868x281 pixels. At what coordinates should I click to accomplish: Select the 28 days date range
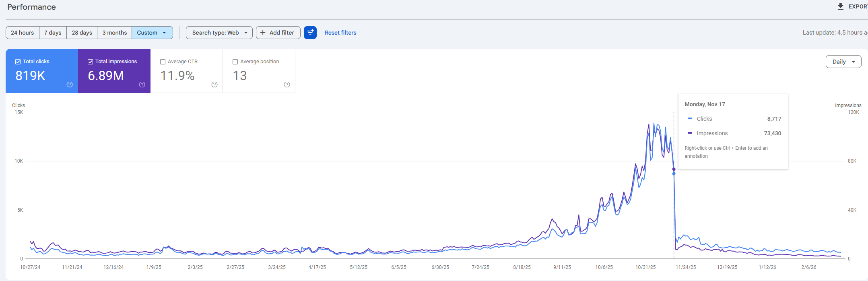82,33
